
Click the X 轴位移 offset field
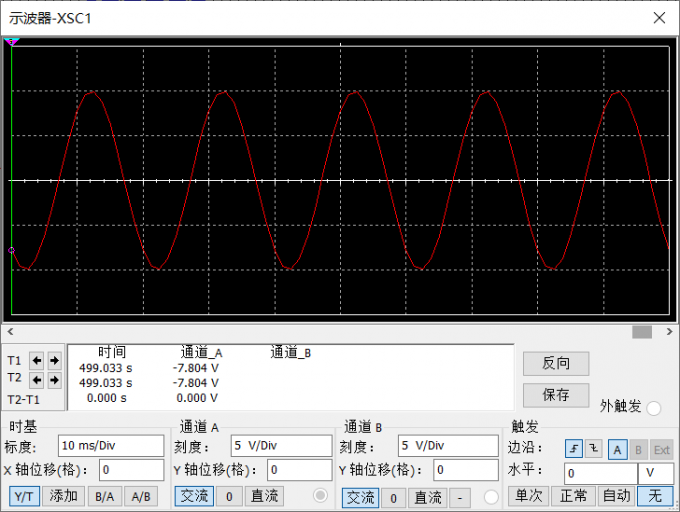coord(131,470)
